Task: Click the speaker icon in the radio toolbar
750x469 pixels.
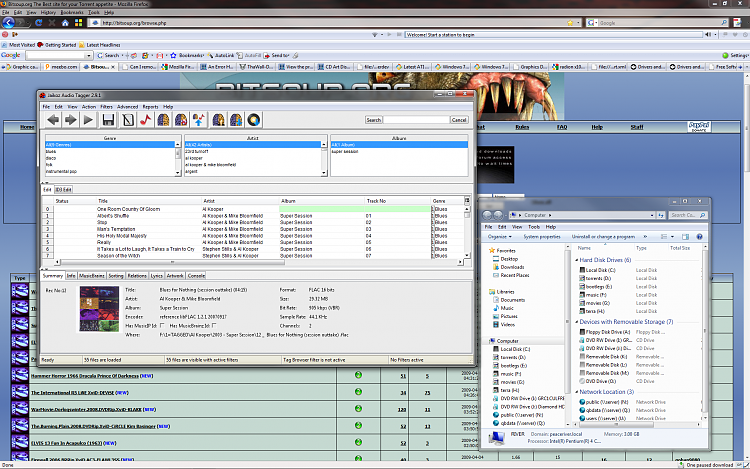Action: [x=708, y=34]
